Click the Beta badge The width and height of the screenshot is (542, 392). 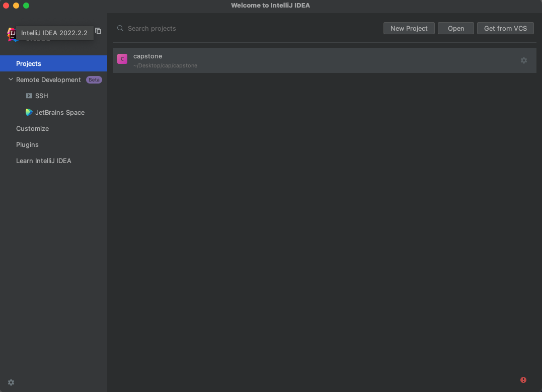(x=94, y=80)
